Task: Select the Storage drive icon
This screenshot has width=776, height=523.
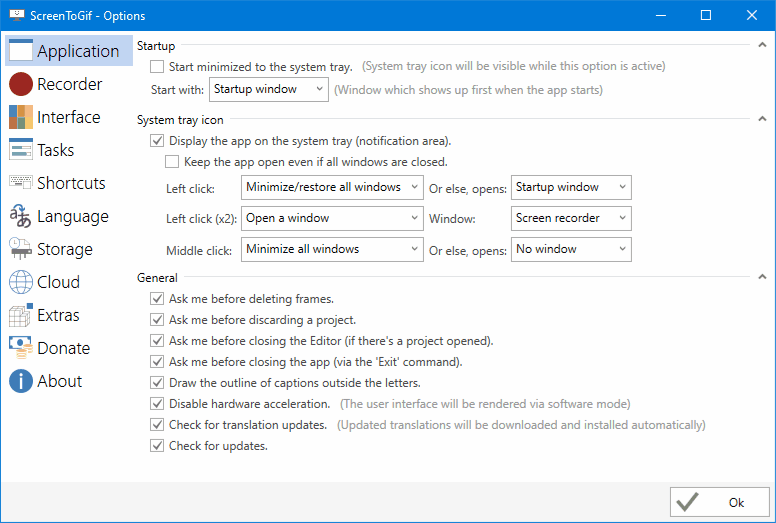Action: pos(21,249)
